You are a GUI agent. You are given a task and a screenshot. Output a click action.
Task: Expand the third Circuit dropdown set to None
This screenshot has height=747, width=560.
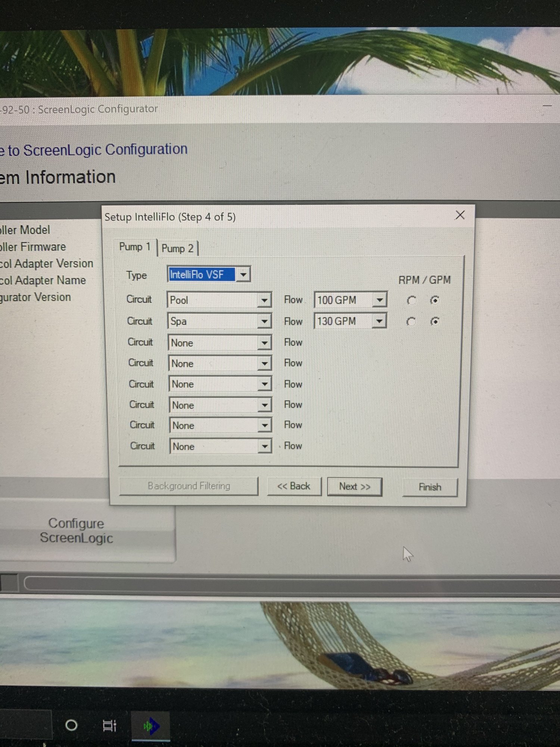coord(220,342)
